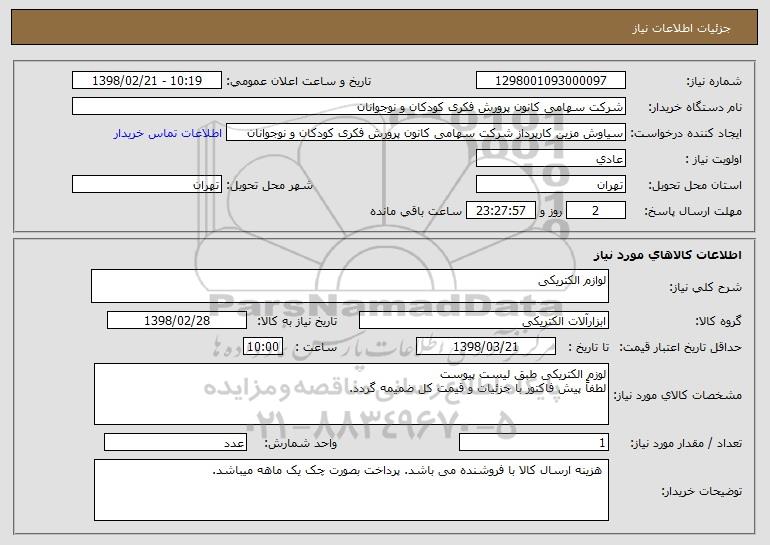Click the ایجاد کننده درخواست field
This screenshot has width=770, height=545.
pyautogui.click(x=426, y=133)
